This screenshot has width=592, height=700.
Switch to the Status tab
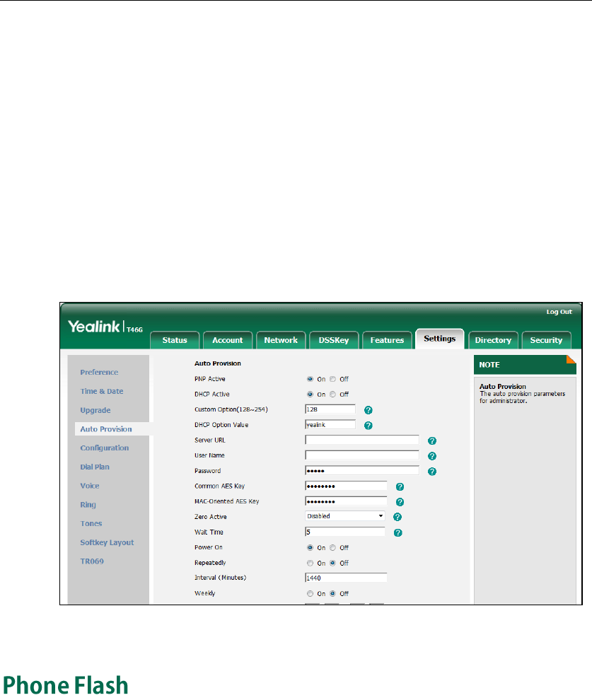point(175,340)
